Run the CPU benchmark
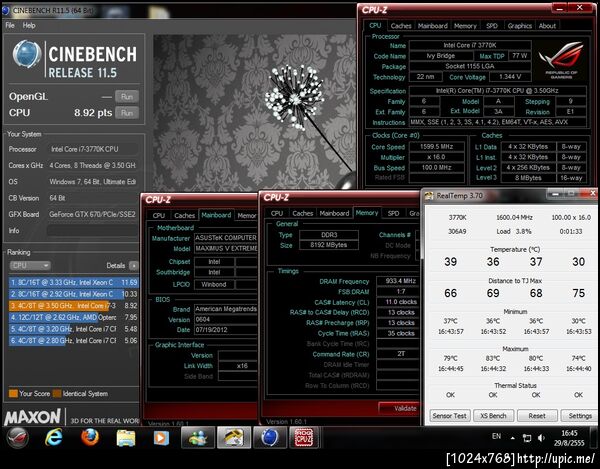The image size is (600, 469). 127,113
